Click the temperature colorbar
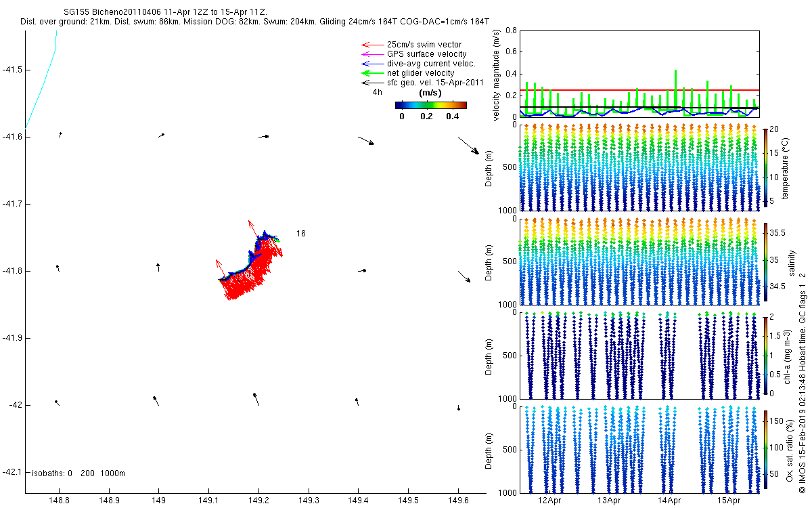The height and width of the screenshot is (508, 812). pos(765,167)
